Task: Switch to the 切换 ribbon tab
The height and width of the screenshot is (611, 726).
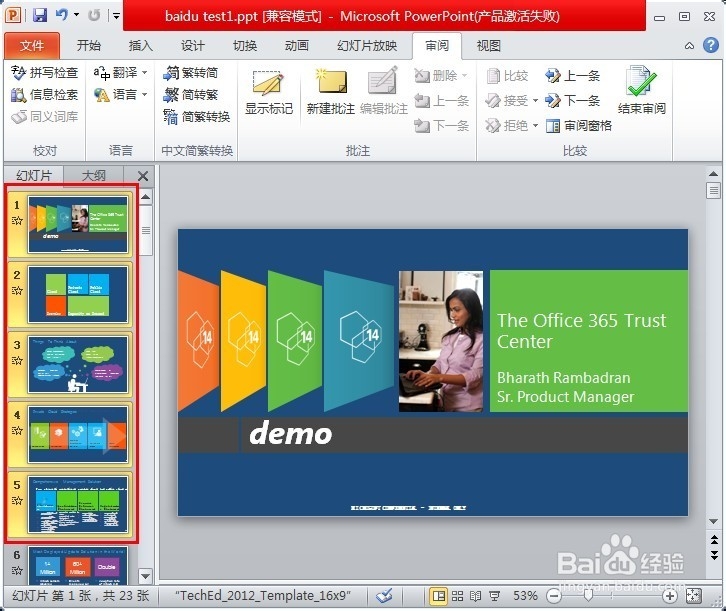Action: [x=244, y=45]
